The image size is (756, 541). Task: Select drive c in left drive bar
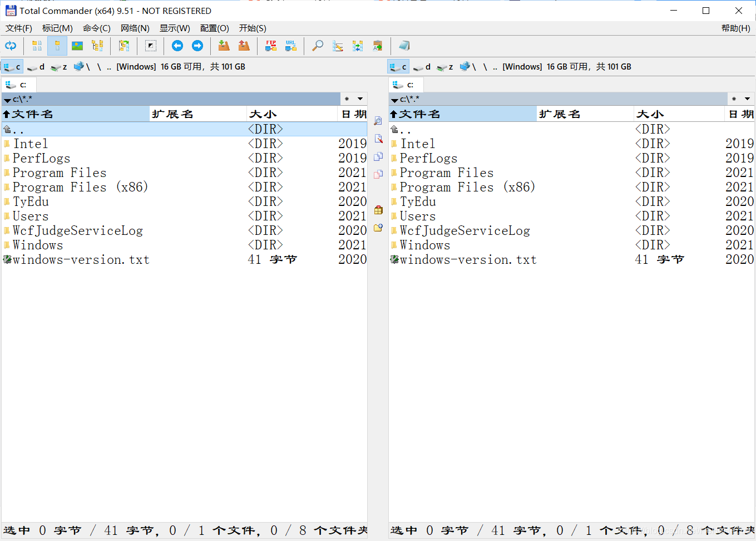[x=12, y=67]
